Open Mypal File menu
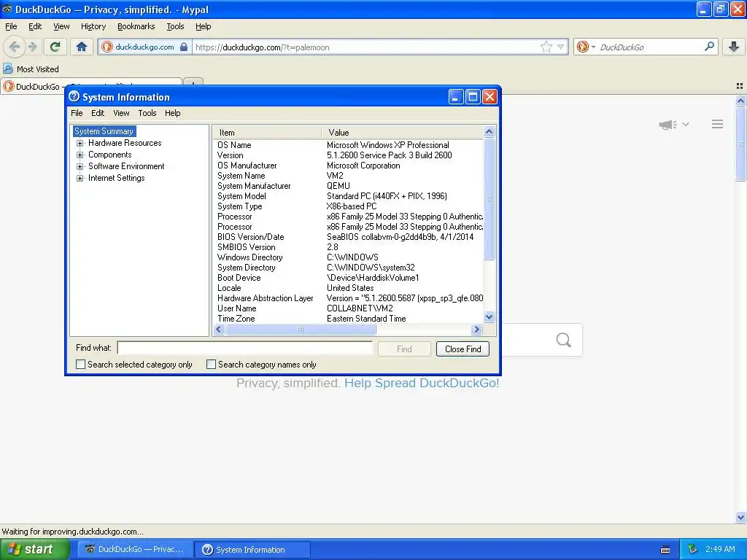Viewport: 747px width, 560px height. point(11,26)
